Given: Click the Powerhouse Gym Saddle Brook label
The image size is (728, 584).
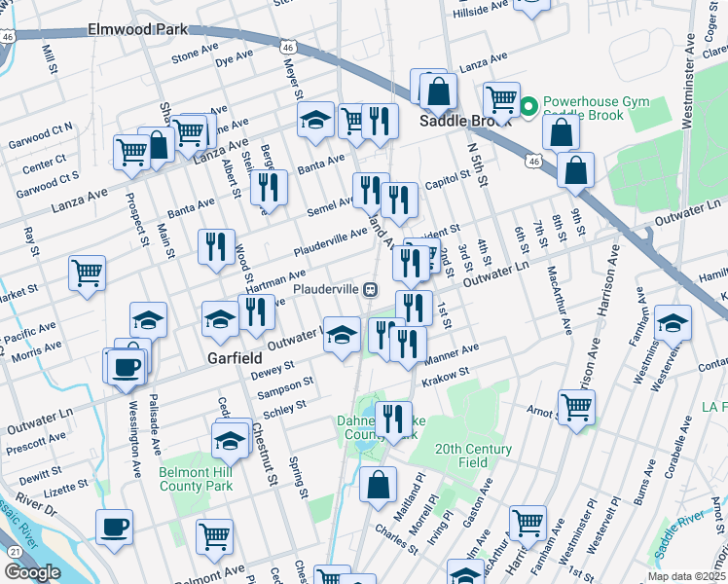Looking at the screenshot, I should point(597,108).
